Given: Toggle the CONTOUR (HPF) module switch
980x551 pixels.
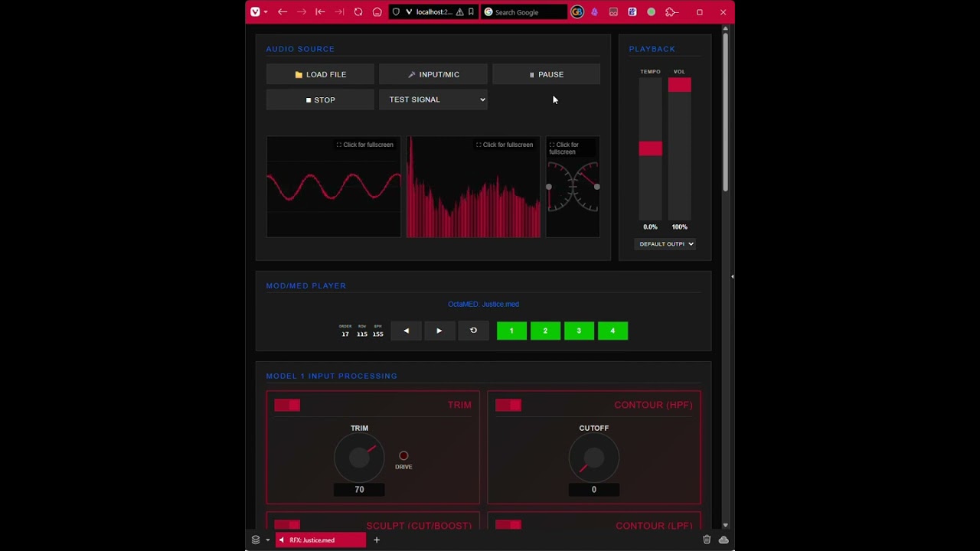Looking at the screenshot, I should (x=508, y=405).
